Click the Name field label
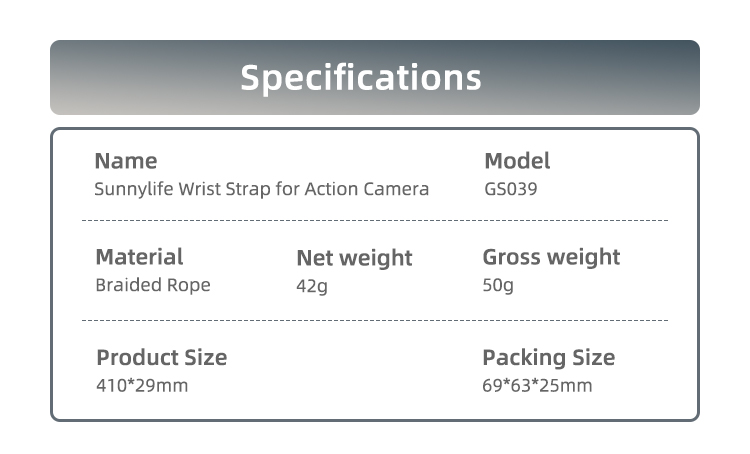 125,161
